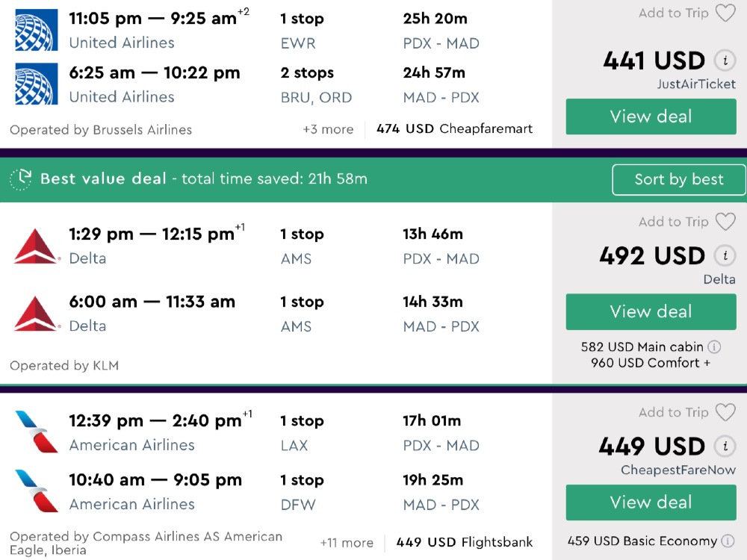Image resolution: width=747 pixels, height=560 pixels.
Task: View deal for the 441 USD JustAirTicket fare
Action: coord(651,116)
